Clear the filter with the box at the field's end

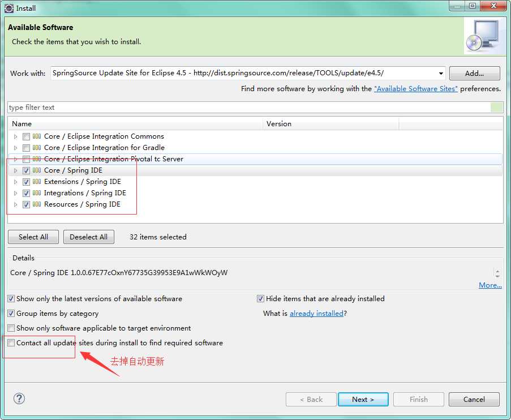497,108
